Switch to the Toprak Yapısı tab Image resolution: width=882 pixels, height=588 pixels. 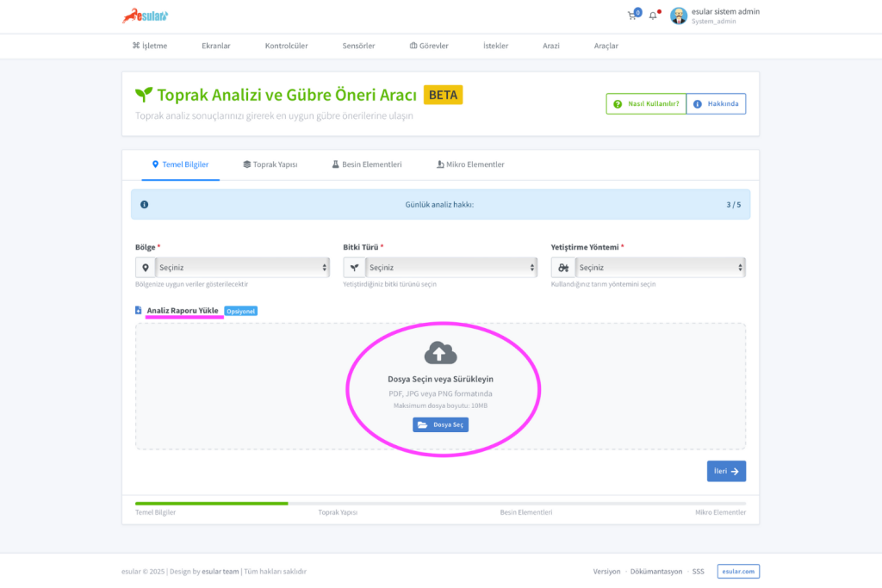[x=270, y=164]
